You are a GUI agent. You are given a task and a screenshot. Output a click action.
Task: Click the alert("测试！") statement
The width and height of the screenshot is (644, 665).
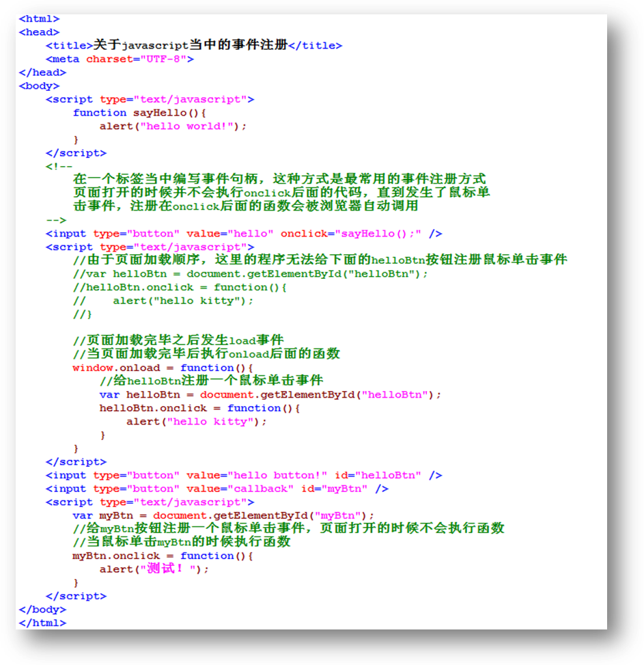click(154, 569)
